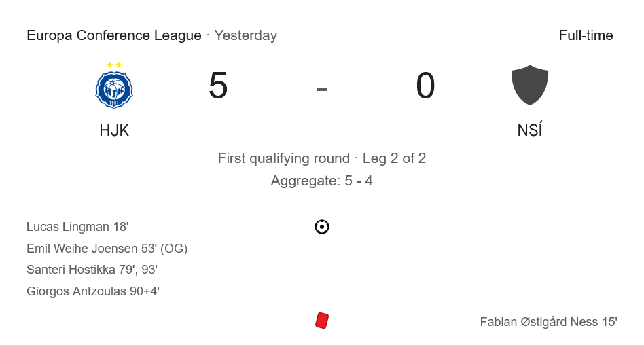This screenshot has height=345, width=644.
Task: Click the gold stars above HJK crest
Action: click(114, 65)
